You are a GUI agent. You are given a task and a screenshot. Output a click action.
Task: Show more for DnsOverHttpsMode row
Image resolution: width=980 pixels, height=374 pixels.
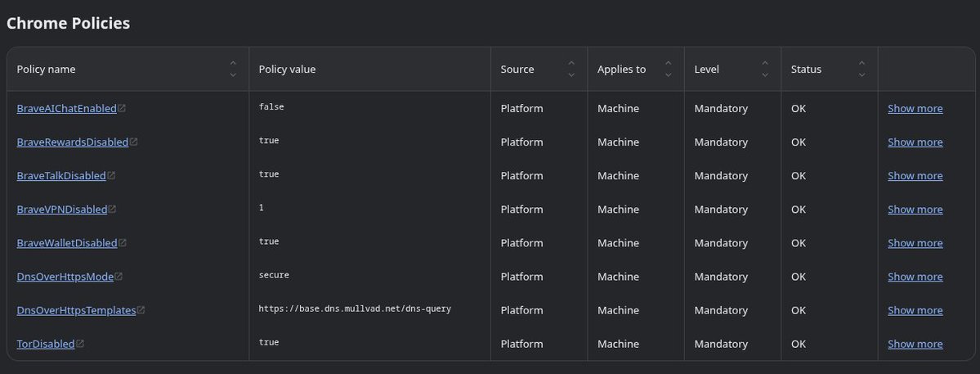click(915, 277)
